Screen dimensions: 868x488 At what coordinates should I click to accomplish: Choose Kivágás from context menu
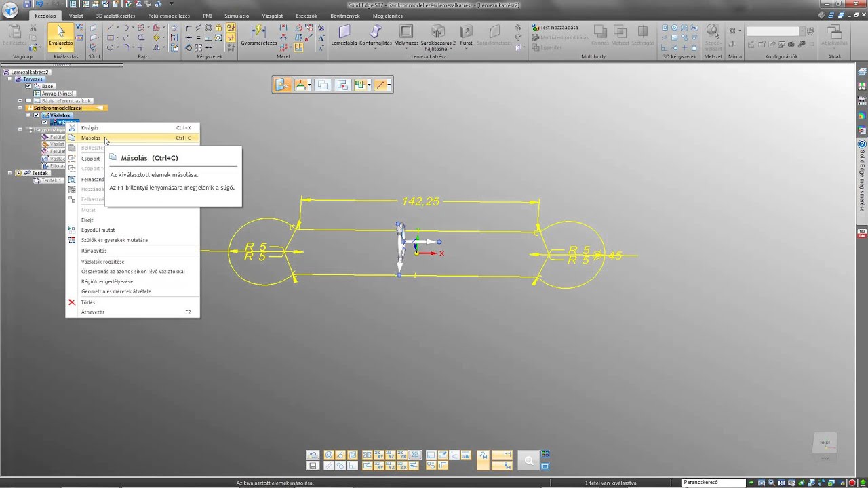coord(133,127)
